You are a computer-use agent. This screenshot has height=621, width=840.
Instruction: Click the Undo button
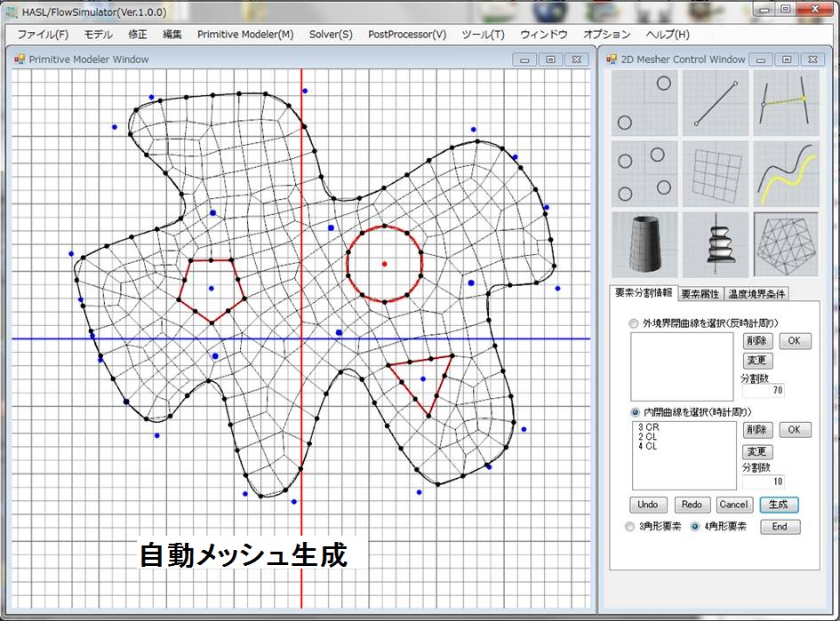click(x=648, y=505)
